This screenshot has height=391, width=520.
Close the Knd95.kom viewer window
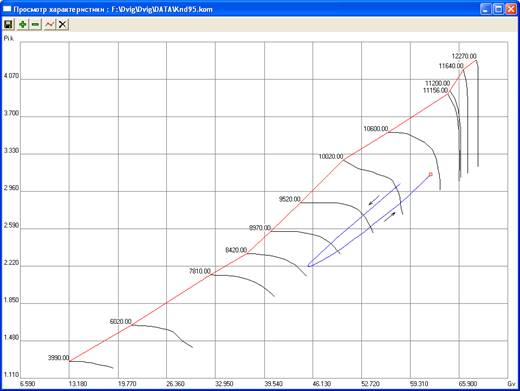point(511,9)
